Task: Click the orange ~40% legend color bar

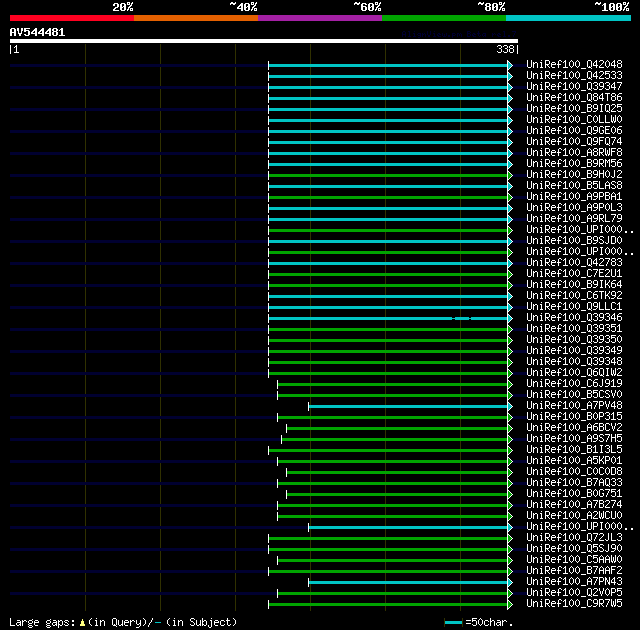Action: point(195,18)
